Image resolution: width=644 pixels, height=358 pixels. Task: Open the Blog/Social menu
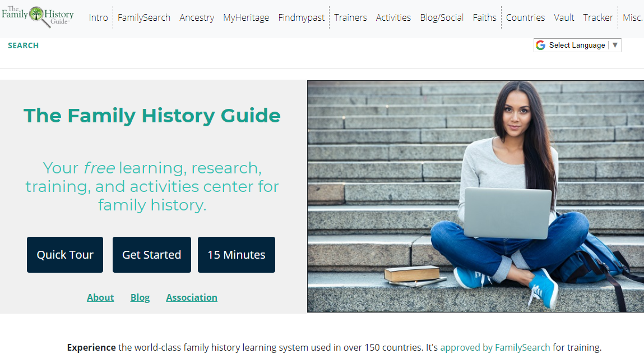pyautogui.click(x=442, y=17)
